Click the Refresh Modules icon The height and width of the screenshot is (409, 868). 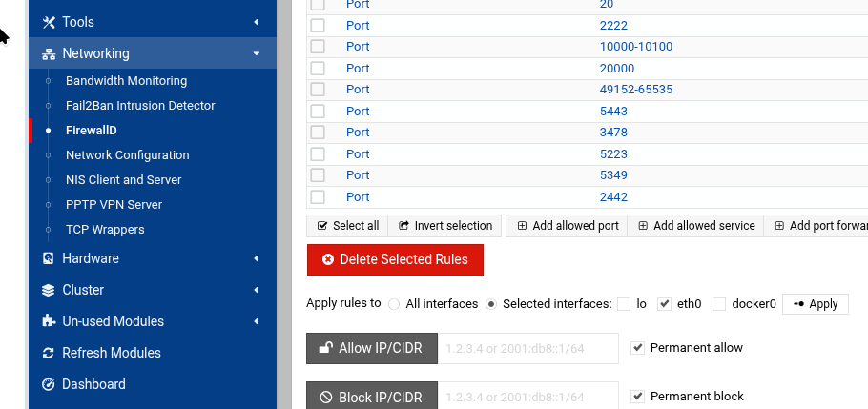point(49,353)
